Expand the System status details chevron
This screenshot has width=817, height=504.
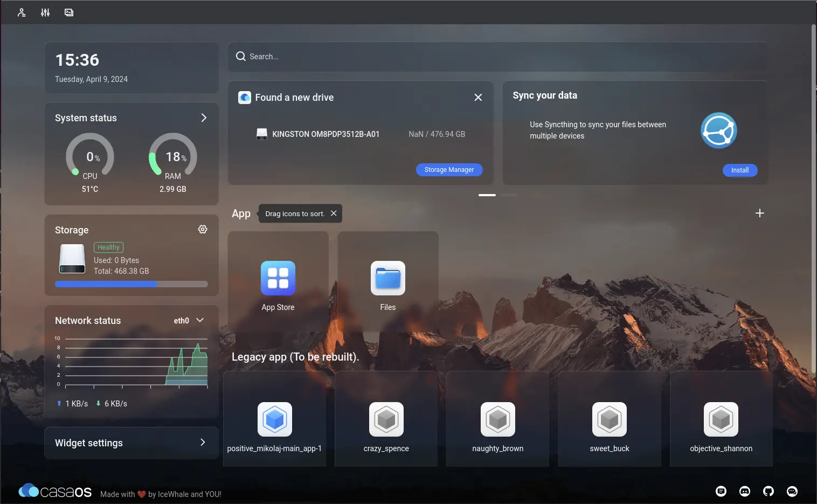click(x=204, y=118)
